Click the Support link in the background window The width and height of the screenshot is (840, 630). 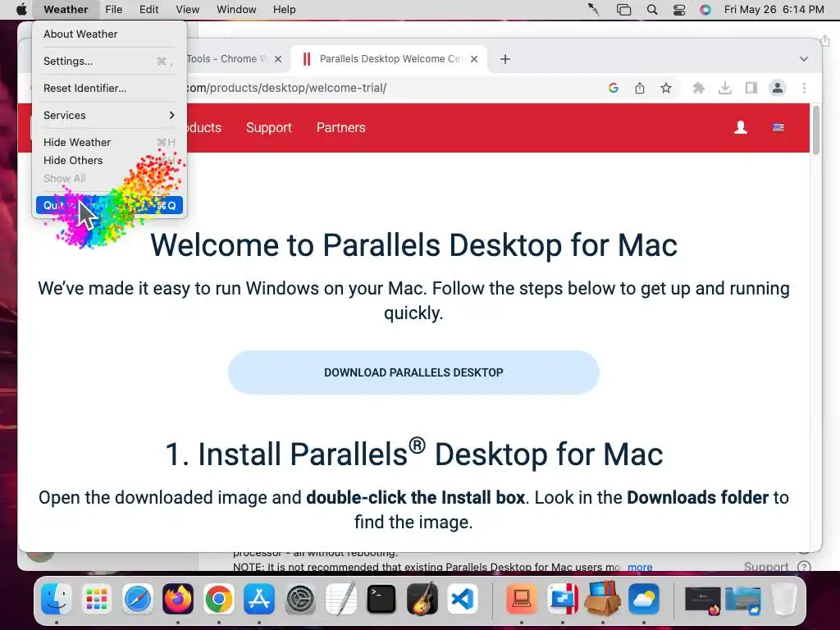[x=766, y=566]
